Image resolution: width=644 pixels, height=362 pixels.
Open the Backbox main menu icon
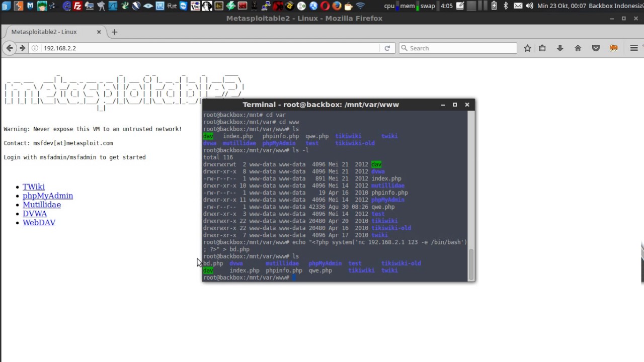tap(7, 6)
